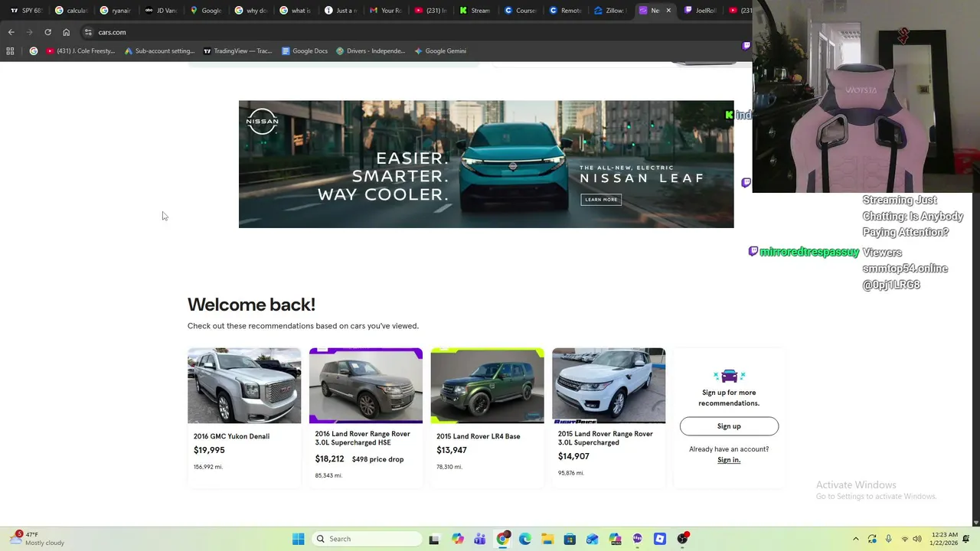Open the 2016 Range Rover Supercharged HSE photo
The width and height of the screenshot is (980, 551).
(x=366, y=386)
